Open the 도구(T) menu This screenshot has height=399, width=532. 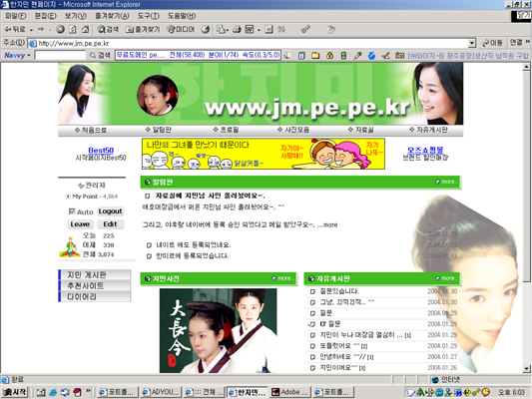tap(149, 16)
